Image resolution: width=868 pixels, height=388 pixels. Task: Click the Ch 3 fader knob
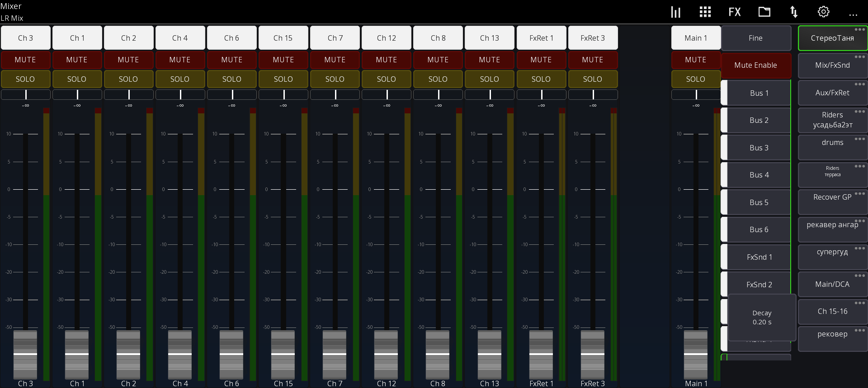[x=25, y=355]
